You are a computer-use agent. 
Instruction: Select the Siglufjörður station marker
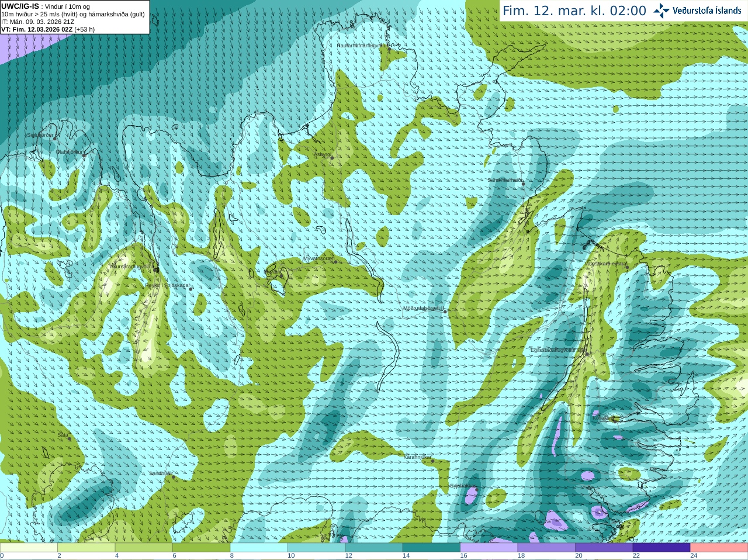[x=56, y=139]
